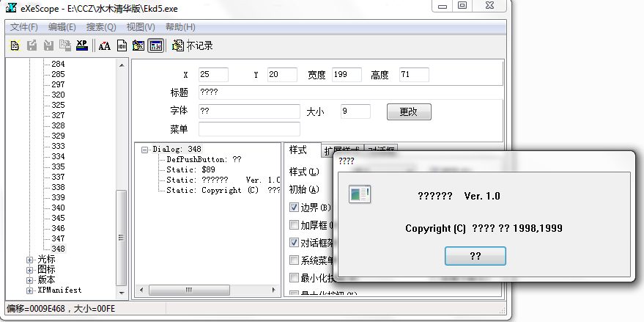Image resolution: width=644 pixels, height=322 pixels.
Task: Enable the 系统菜单 checkbox
Action: tap(295, 260)
